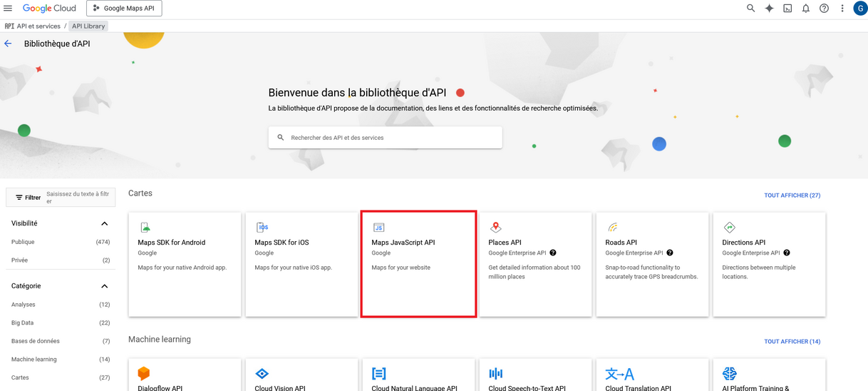Image resolution: width=868 pixels, height=391 pixels.
Task: Click the Dialogflow API cube icon
Action: pos(144,373)
